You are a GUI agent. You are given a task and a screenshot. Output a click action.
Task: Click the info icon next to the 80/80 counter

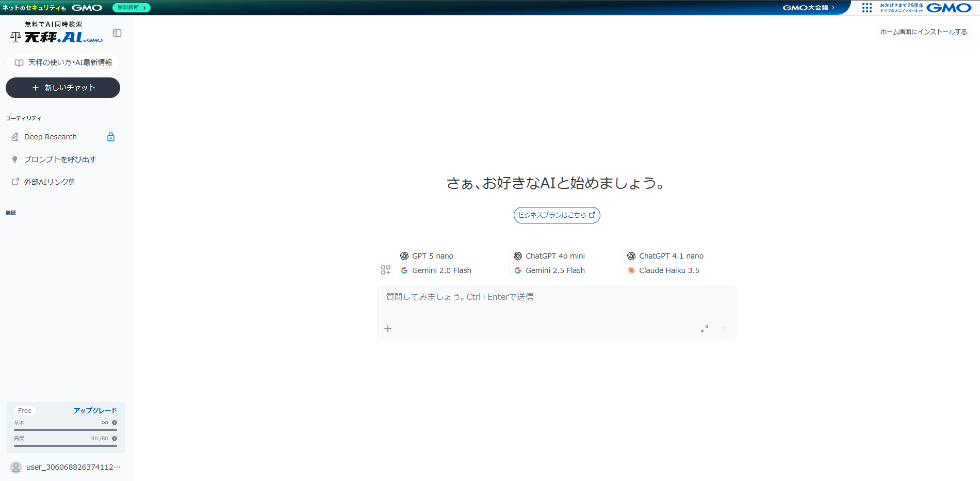coord(115,438)
